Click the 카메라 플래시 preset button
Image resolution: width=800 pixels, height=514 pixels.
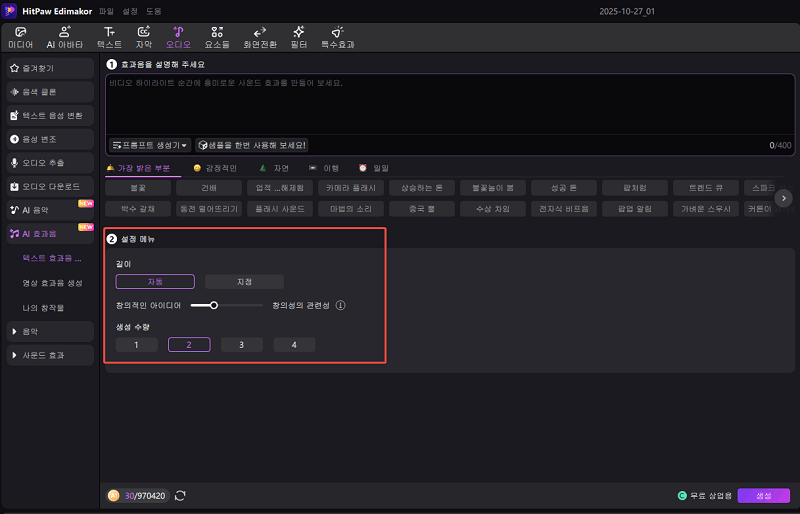pos(354,187)
